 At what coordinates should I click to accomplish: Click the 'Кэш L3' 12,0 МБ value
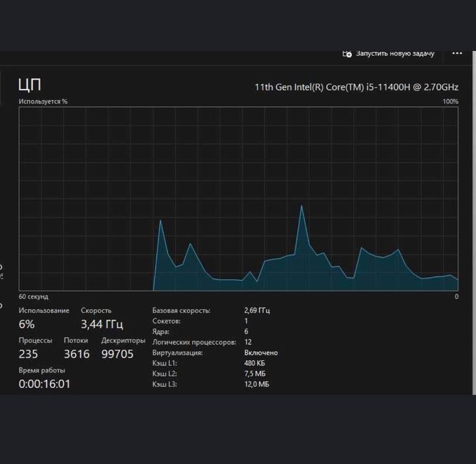(257, 384)
